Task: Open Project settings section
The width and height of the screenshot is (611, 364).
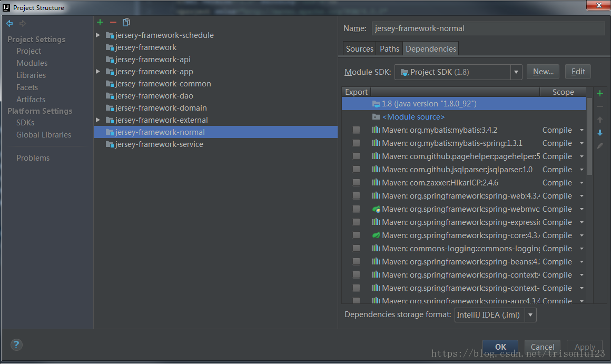Action: pos(28,51)
